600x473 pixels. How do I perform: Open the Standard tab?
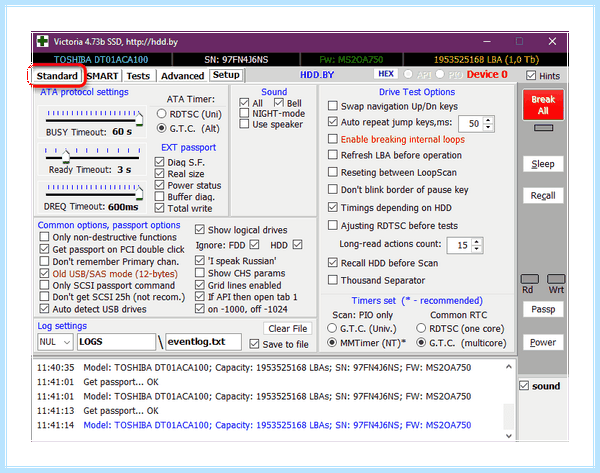point(57,75)
